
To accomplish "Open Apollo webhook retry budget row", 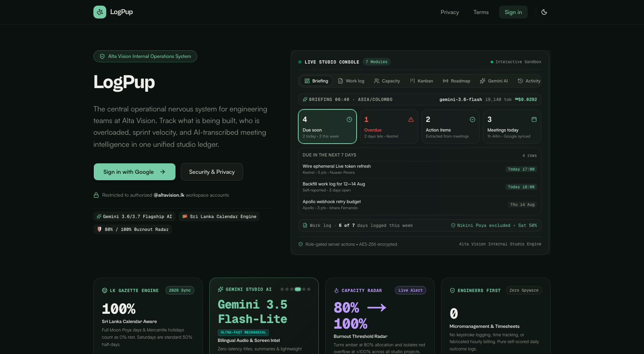I will [x=419, y=204].
